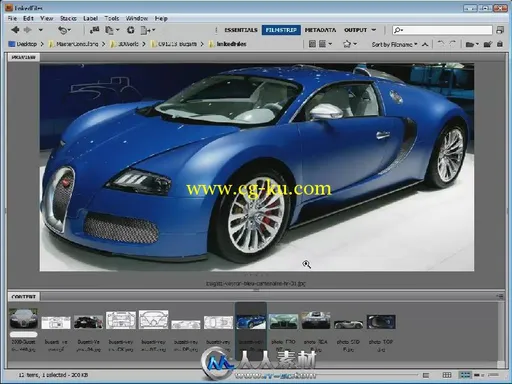This screenshot has width=512, height=384.
Task: Switch to the Essentials workspace
Action: [241, 30]
